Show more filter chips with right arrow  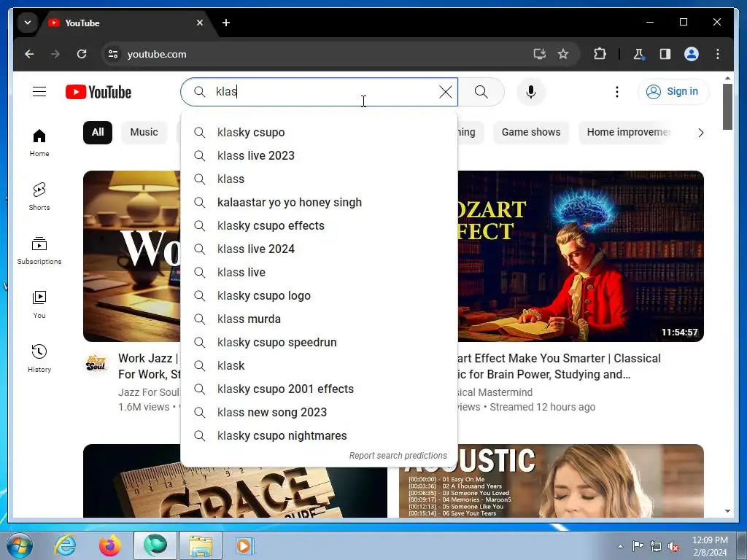pos(700,133)
